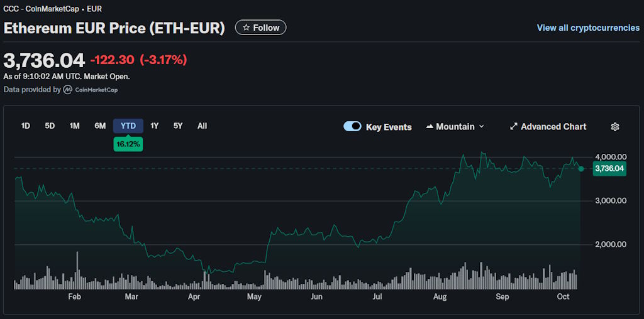Open View all cryptocurrencies link
The width and height of the screenshot is (644, 319).
point(588,28)
